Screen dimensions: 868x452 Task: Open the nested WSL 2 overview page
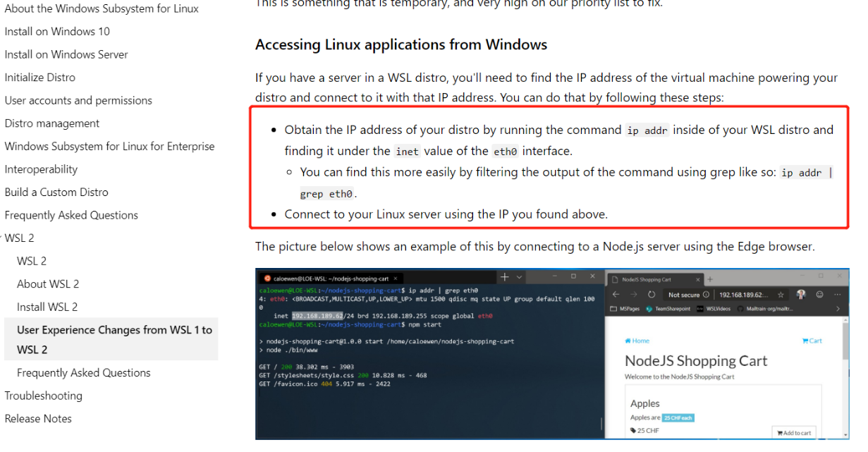pyautogui.click(x=32, y=261)
